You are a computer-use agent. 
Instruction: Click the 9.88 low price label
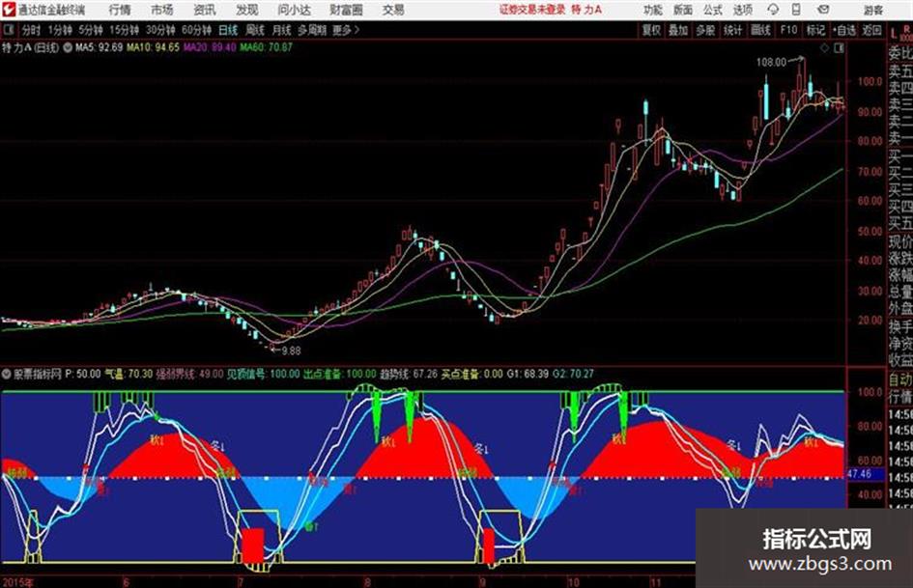click(x=291, y=350)
